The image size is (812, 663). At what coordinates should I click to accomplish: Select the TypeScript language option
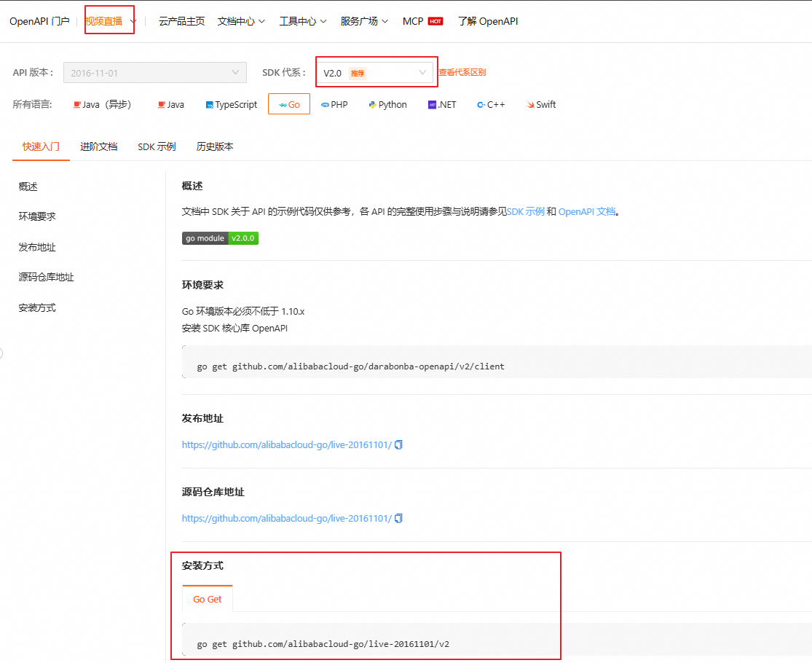(232, 105)
